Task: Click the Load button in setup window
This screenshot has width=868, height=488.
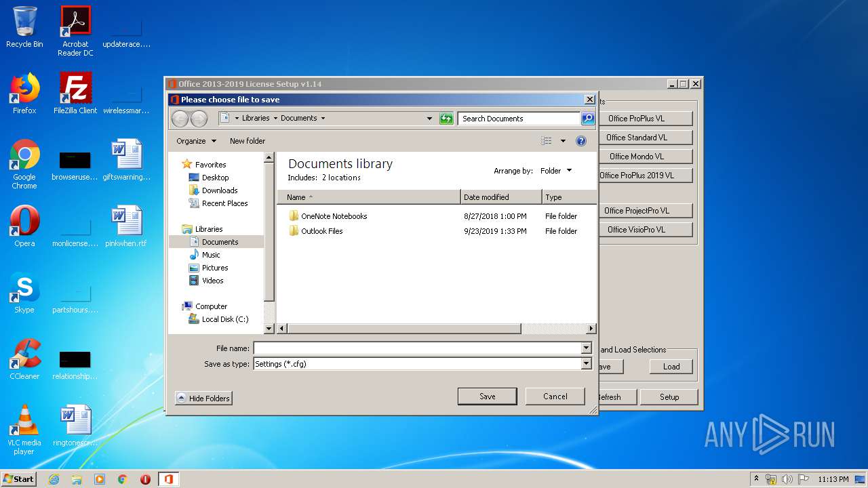Action: pyautogui.click(x=671, y=367)
